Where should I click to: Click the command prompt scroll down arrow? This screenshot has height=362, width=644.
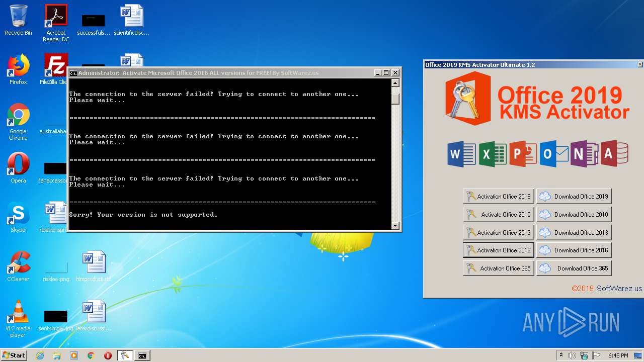pyautogui.click(x=395, y=226)
